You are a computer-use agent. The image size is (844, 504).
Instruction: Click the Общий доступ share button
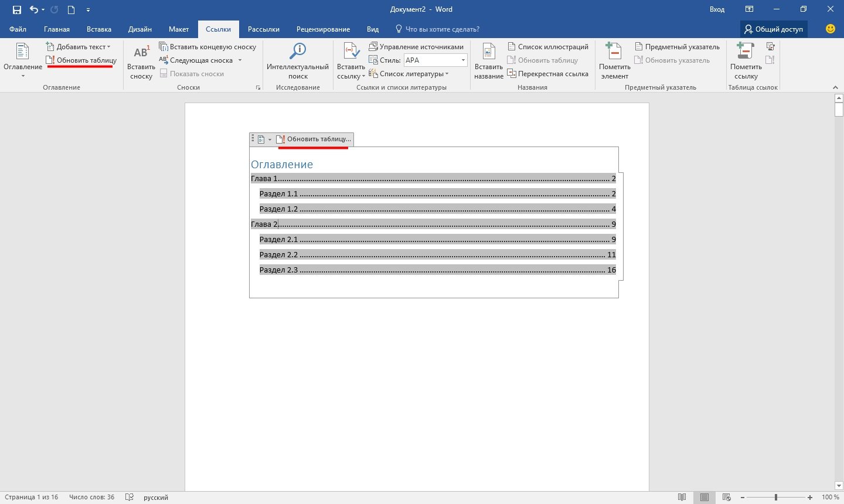(774, 29)
